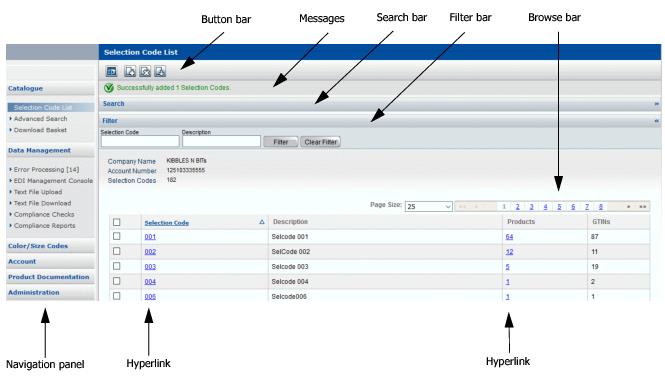
Task: Expand Account section
Action: (22, 262)
